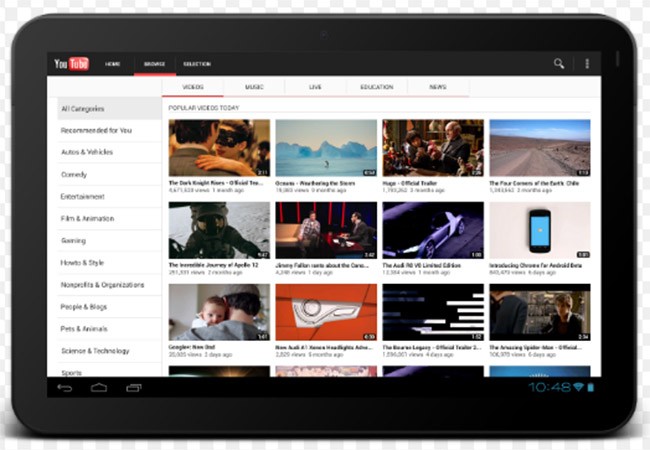Tap the Android back arrow

(x=65, y=388)
